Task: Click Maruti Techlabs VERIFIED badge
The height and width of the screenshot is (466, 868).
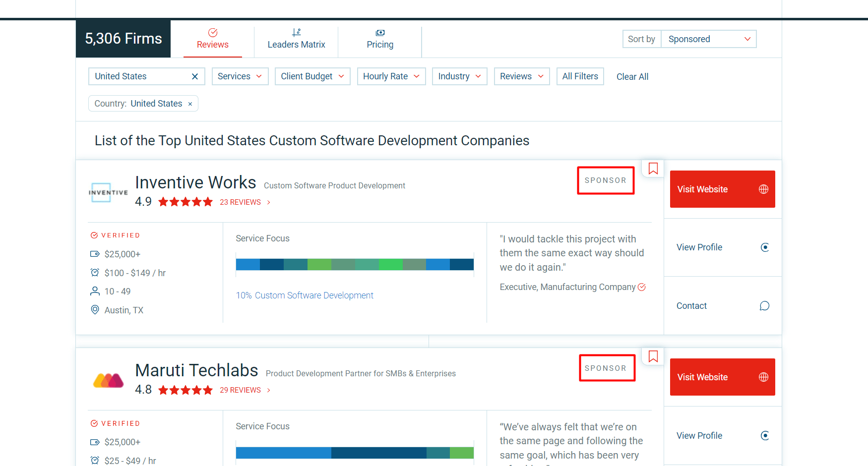Action: (x=116, y=423)
